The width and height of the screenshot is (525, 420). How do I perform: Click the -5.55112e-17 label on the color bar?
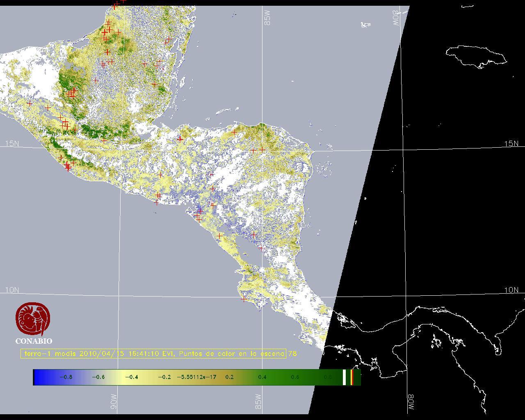pos(196,377)
